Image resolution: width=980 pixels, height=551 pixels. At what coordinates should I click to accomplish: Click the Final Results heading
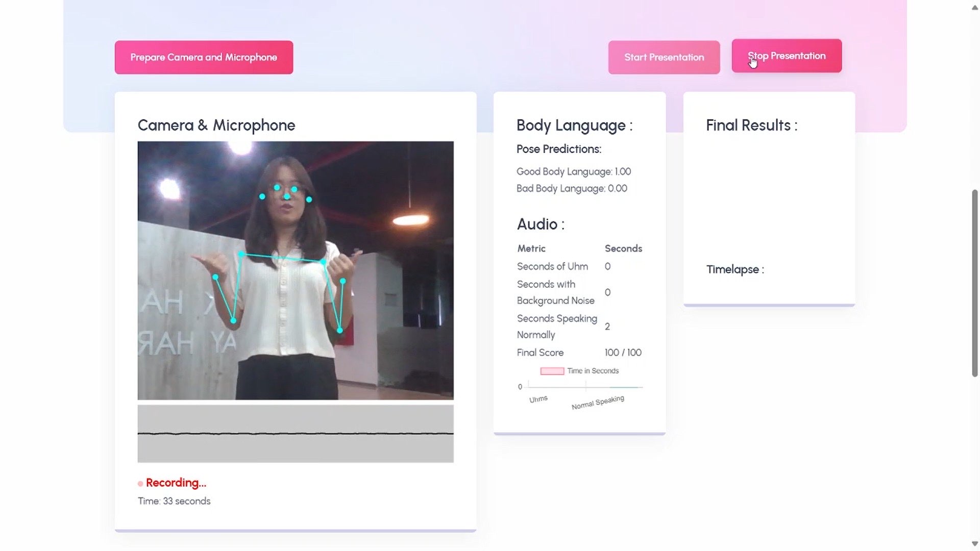[x=751, y=126]
